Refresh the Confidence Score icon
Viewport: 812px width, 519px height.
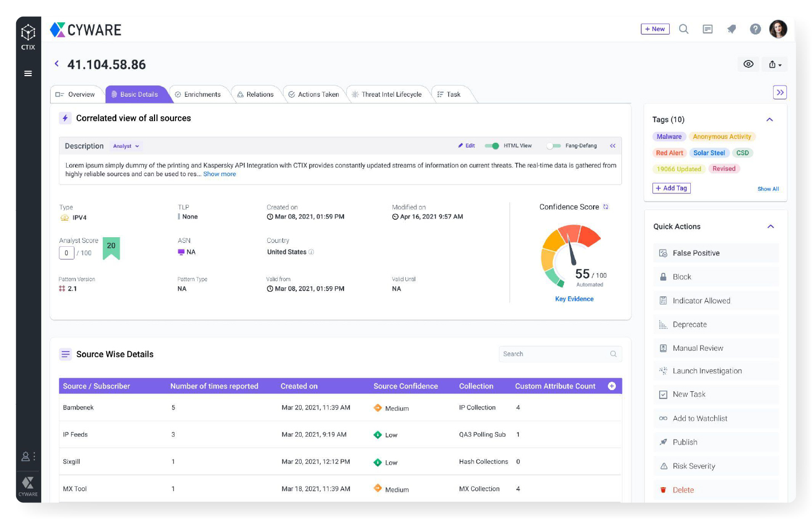click(x=606, y=207)
